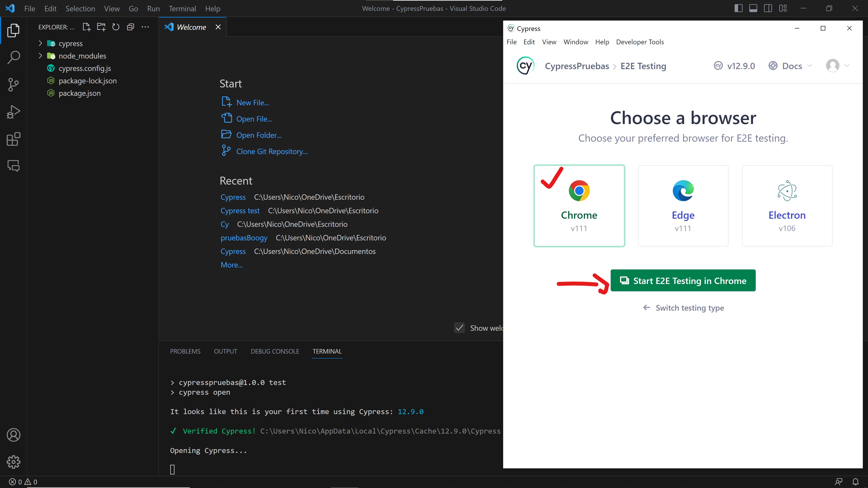Switch to the DEBUG CONSOLE tab
The width and height of the screenshot is (868, 488).
point(275,351)
